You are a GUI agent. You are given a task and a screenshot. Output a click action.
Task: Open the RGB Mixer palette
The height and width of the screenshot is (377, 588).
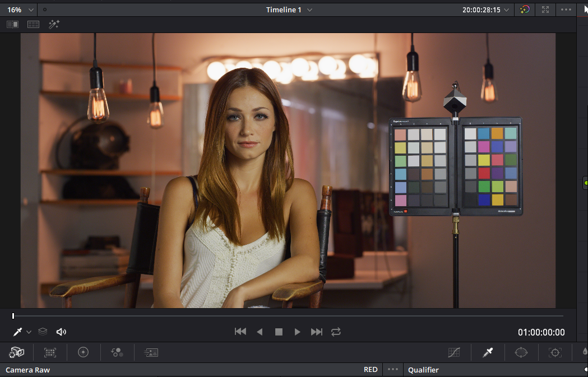(x=117, y=352)
